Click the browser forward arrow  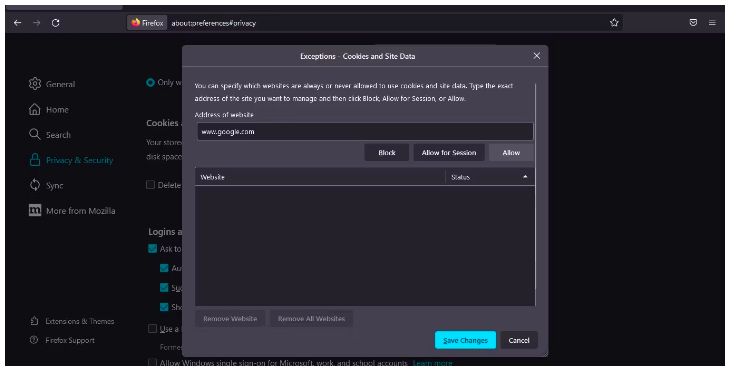point(36,23)
